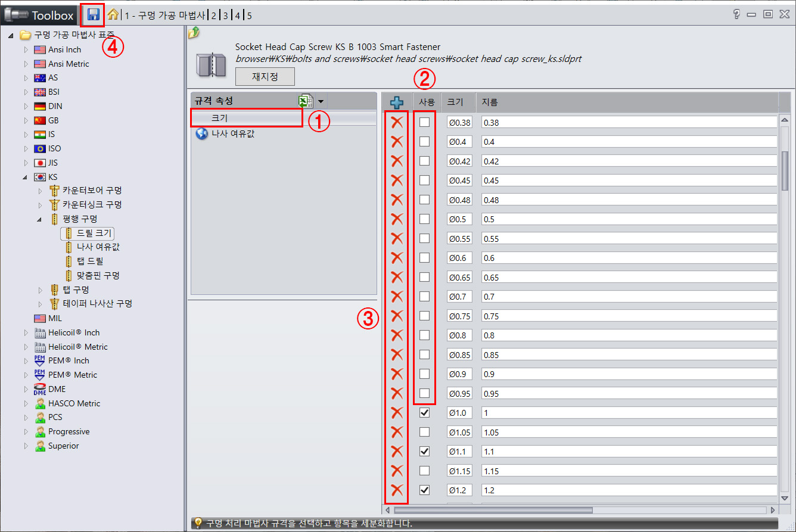Open step 1 - 구멍 가공 마법사 tab

tap(164, 15)
